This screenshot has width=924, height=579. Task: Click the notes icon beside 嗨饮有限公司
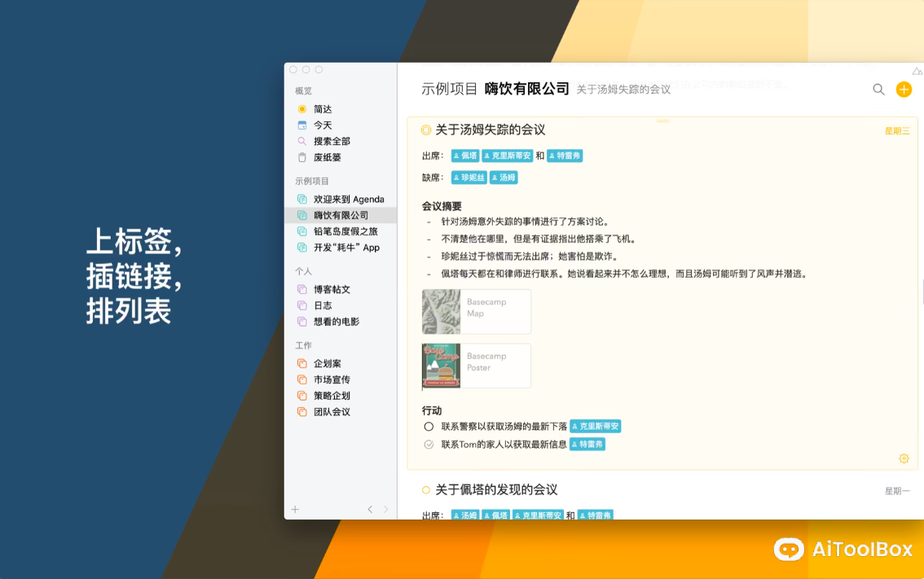301,214
